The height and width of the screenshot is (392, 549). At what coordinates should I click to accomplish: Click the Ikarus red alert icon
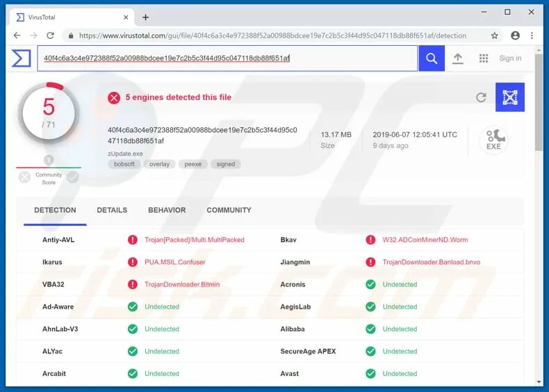pyautogui.click(x=132, y=262)
